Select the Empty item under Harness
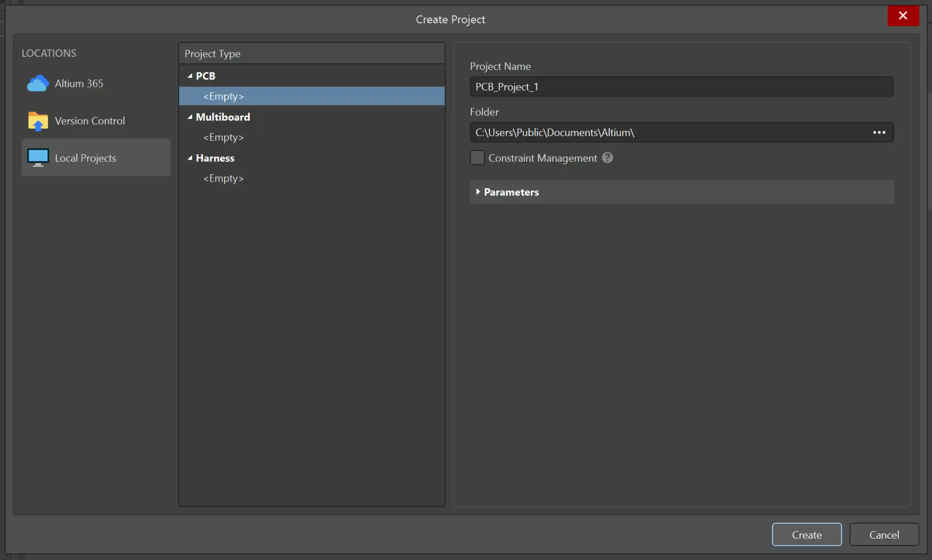 point(223,179)
